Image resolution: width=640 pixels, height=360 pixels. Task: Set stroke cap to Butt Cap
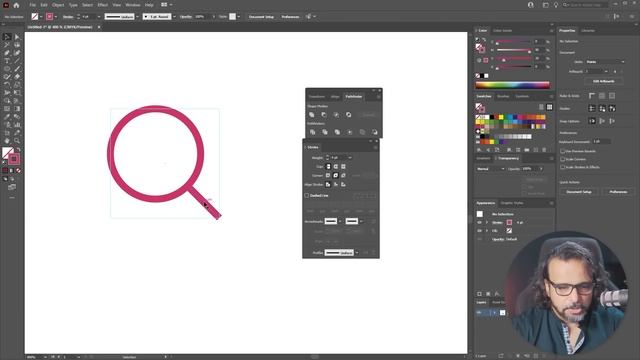click(x=328, y=167)
